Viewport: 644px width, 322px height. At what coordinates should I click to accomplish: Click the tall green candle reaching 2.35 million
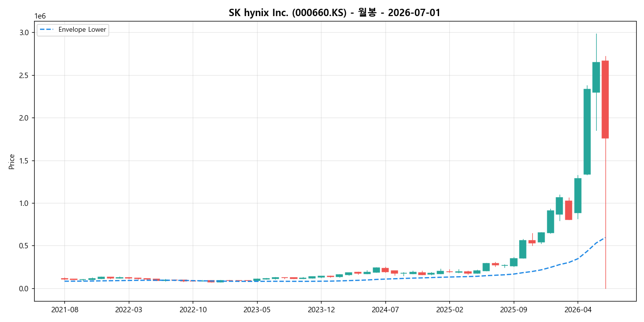pos(587,132)
